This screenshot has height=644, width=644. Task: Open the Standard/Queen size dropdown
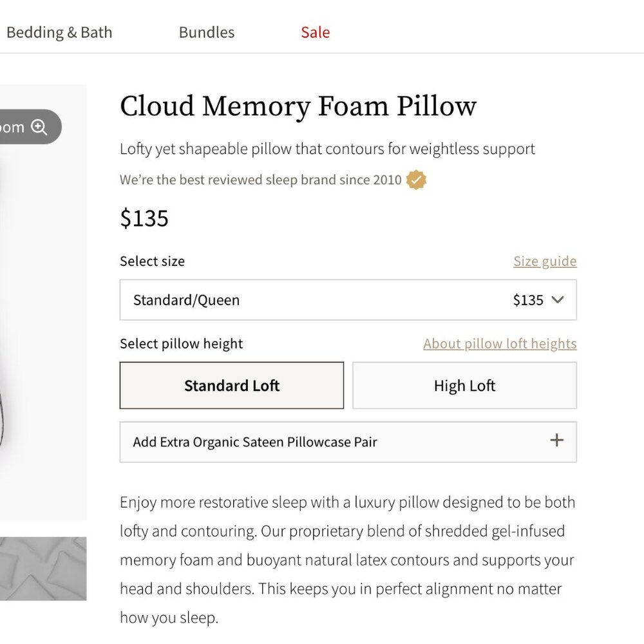348,299
